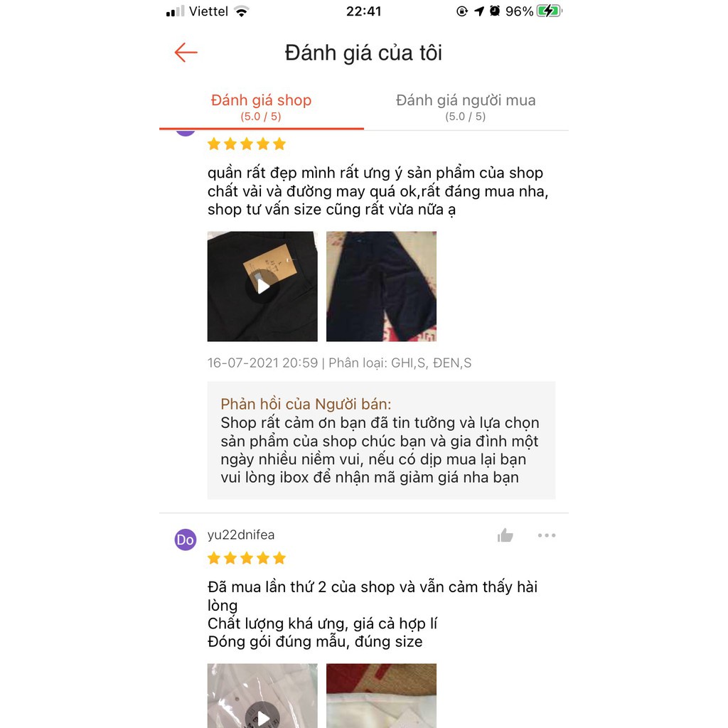
Task: Open the yu22dnifea username profile
Action: 241,535
